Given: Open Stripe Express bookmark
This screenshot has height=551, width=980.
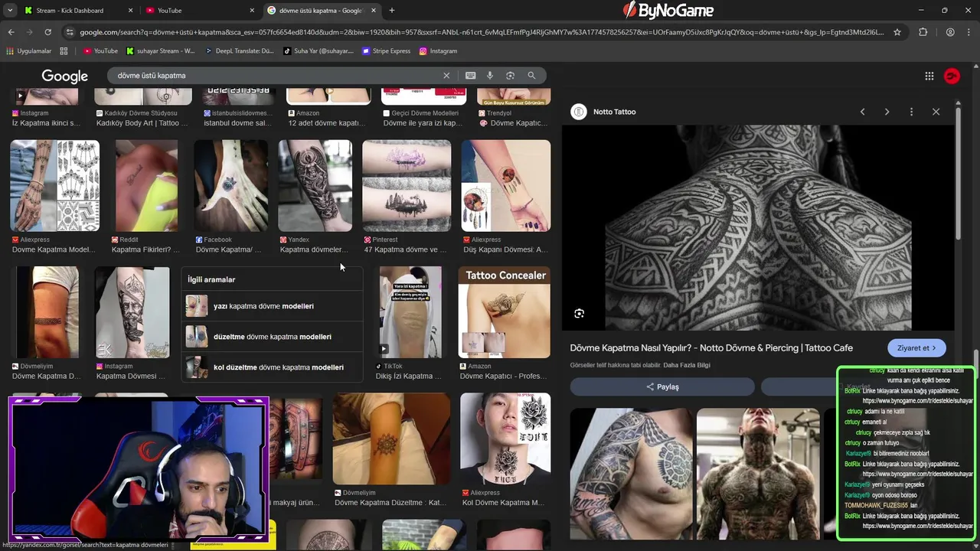Looking at the screenshot, I should coord(387,51).
